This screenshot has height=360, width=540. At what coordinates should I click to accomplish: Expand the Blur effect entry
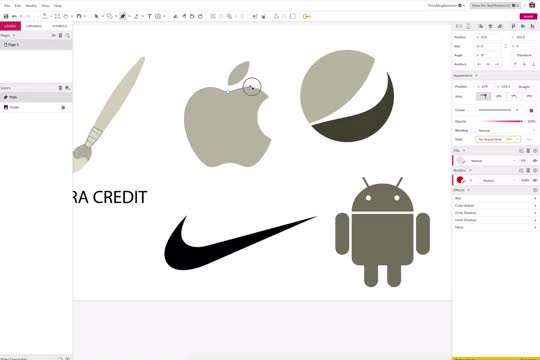point(495,198)
